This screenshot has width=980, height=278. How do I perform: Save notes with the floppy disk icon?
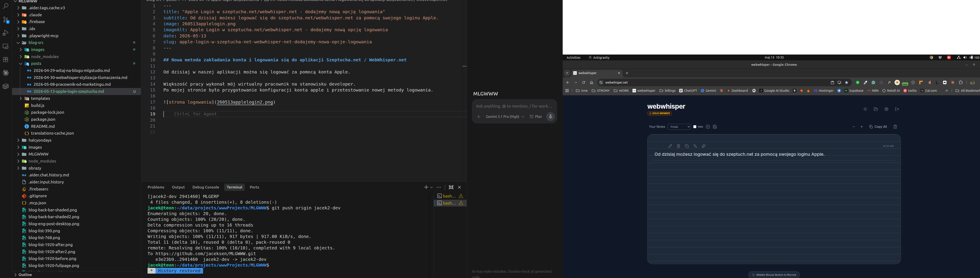(715, 127)
